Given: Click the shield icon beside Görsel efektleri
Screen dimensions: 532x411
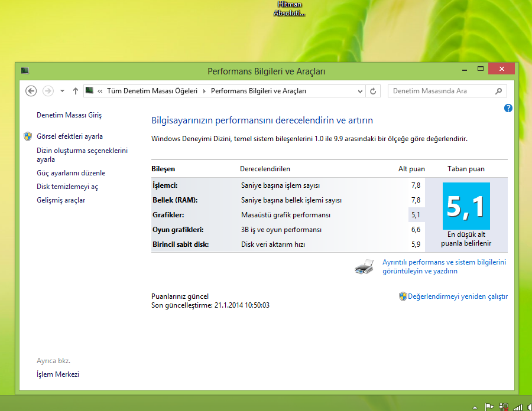Looking at the screenshot, I should (x=28, y=136).
